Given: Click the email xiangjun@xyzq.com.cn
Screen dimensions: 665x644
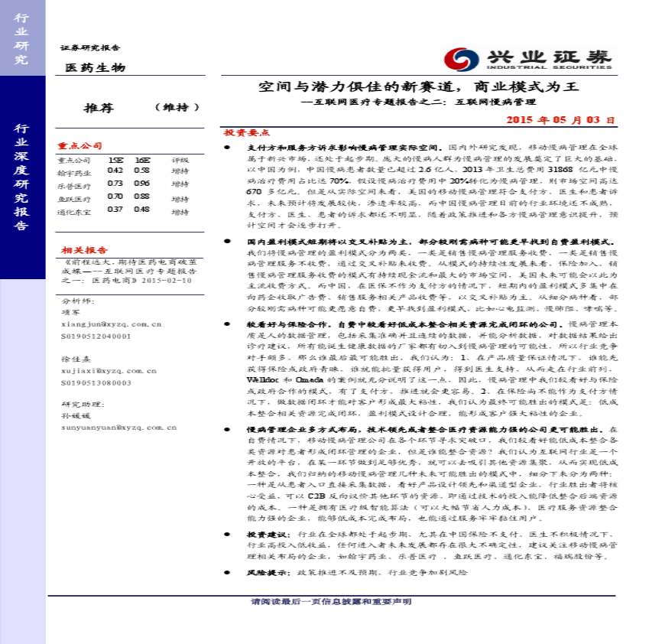Looking at the screenshot, I should tap(111, 324).
